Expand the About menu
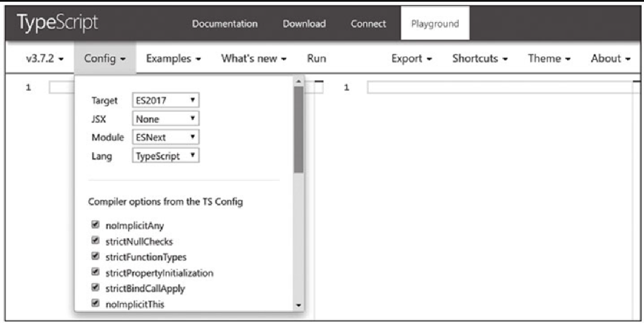644x323 pixels. point(610,59)
